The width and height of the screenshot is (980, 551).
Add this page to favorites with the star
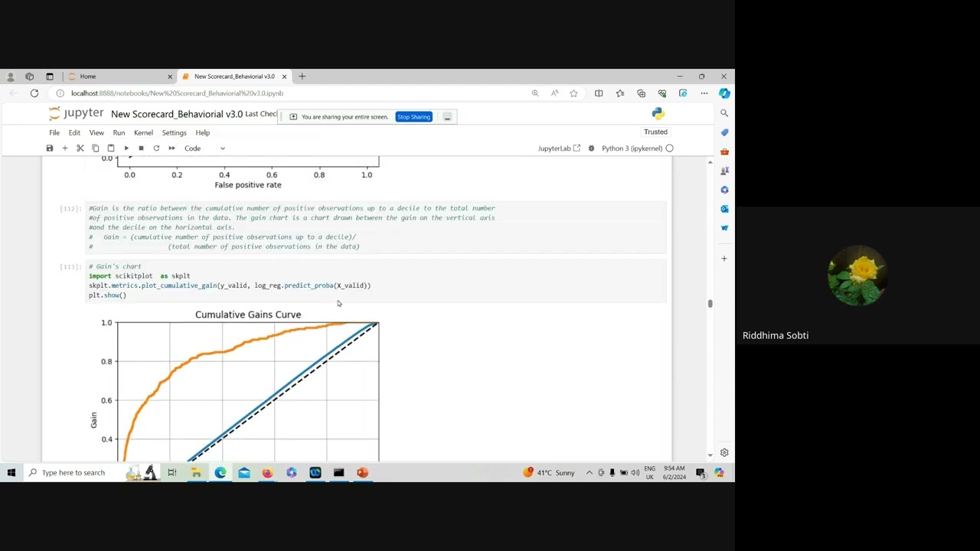coord(573,93)
